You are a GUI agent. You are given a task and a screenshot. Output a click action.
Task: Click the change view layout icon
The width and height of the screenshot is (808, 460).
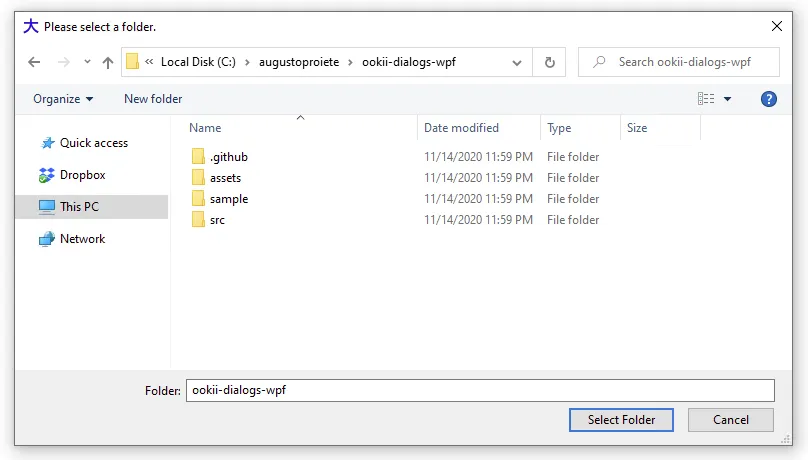point(706,98)
